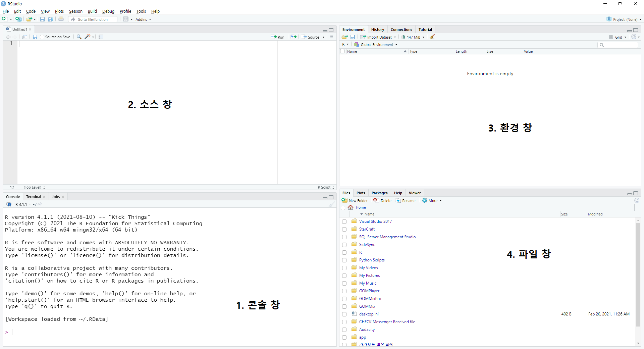Open the Project: (None) menu
The height and width of the screenshot is (349, 644).
coord(624,19)
